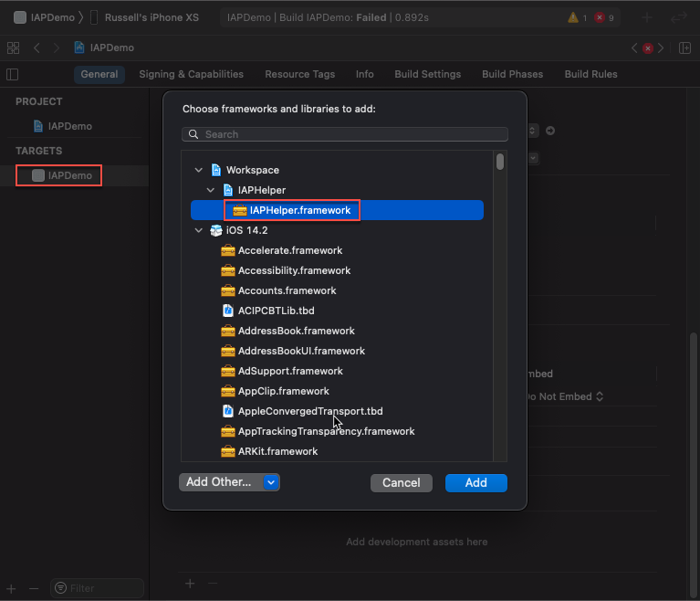Collapse the Workspace group
The image size is (700, 601).
coord(199,170)
